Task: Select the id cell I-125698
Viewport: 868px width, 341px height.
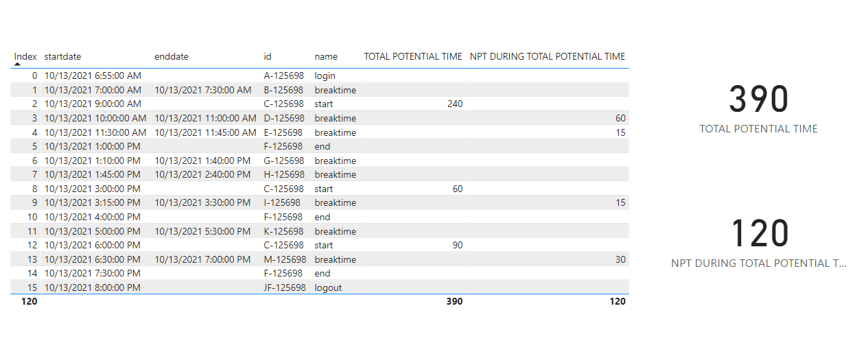Action: 282,202
